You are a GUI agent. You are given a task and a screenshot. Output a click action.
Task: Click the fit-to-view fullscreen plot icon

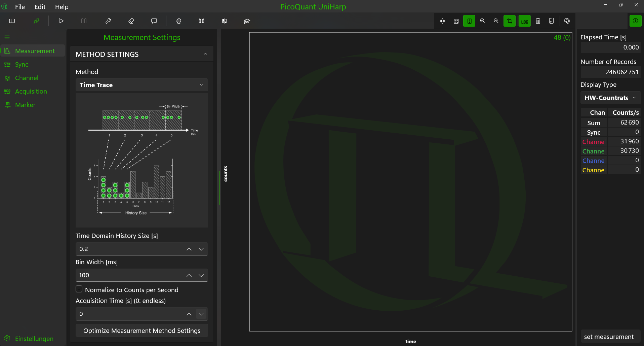(x=456, y=21)
